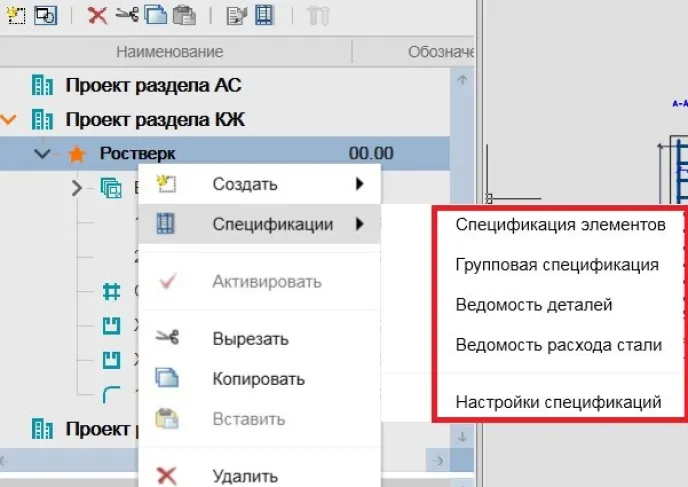The image size is (688, 487).
Task: Click the scissors cut icon in toolbar
Action: [126, 14]
